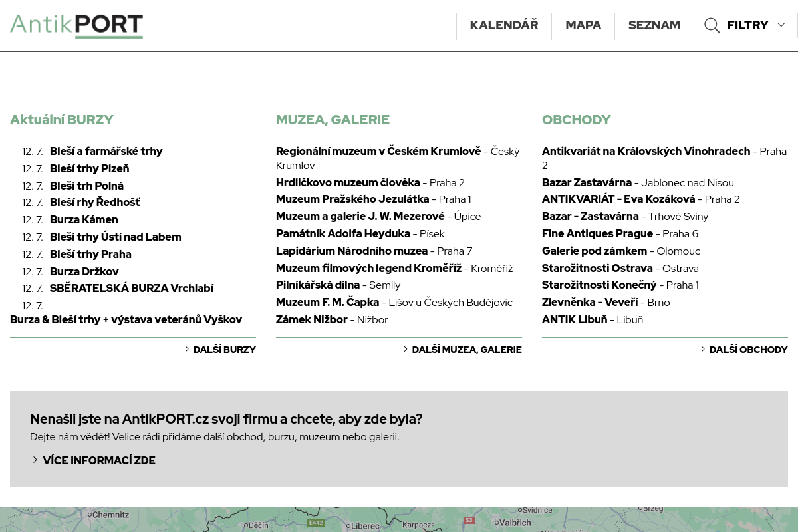Open Muzeum a galerie J. W. Mezerové
The height and width of the screenshot is (532, 798).
pos(360,217)
